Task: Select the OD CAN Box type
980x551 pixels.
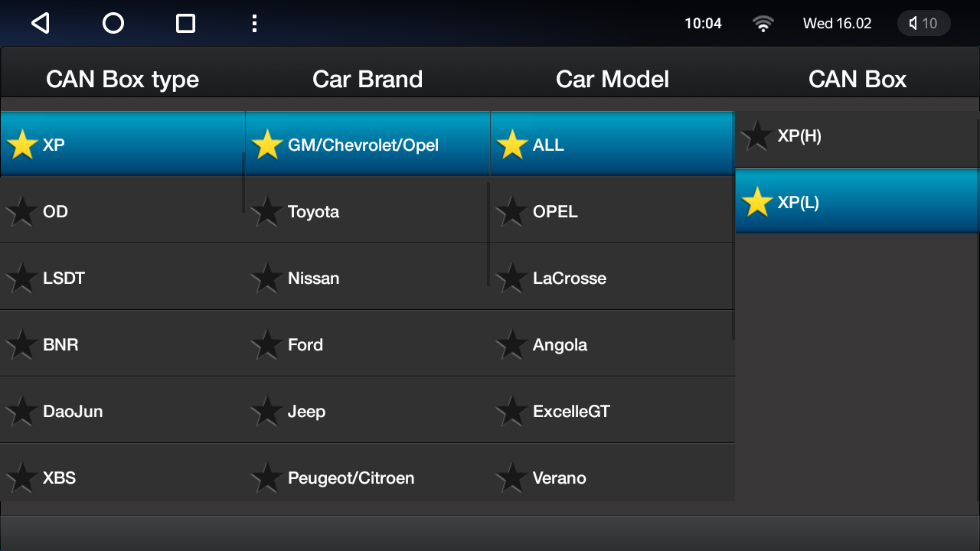Action: pyautogui.click(x=122, y=211)
